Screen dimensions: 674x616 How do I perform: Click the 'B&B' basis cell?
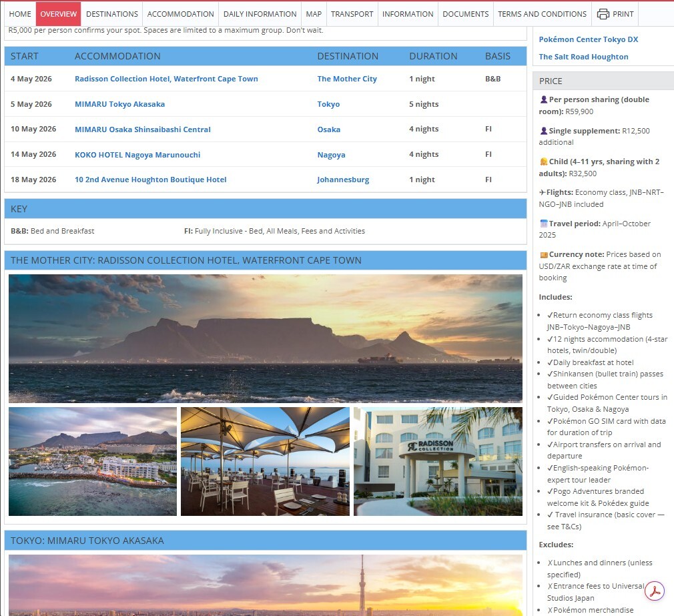pos(493,79)
